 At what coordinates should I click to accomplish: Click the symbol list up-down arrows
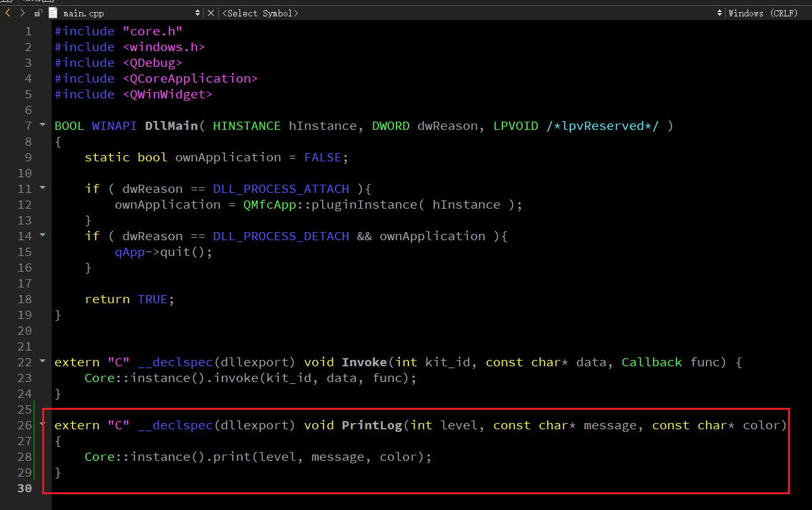[x=719, y=13]
